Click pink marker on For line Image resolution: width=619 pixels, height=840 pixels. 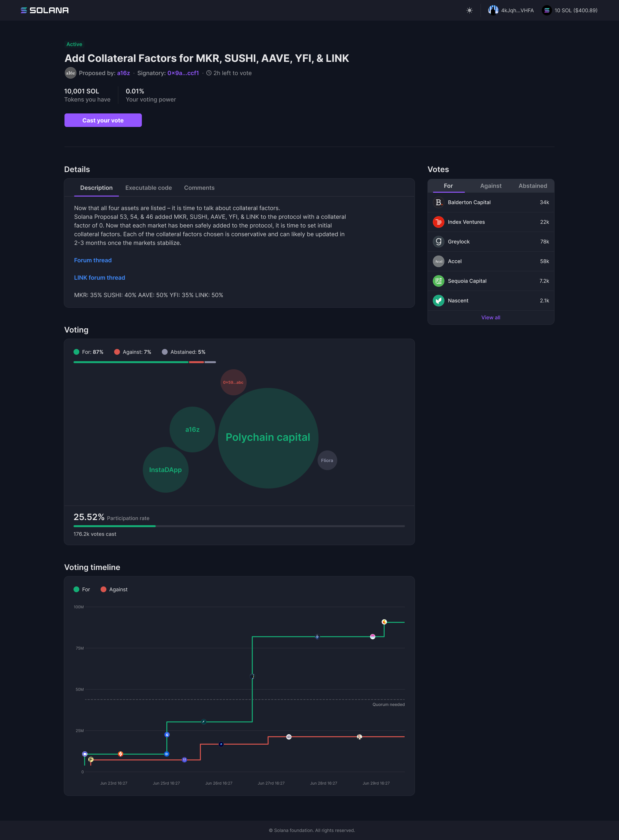(372, 637)
